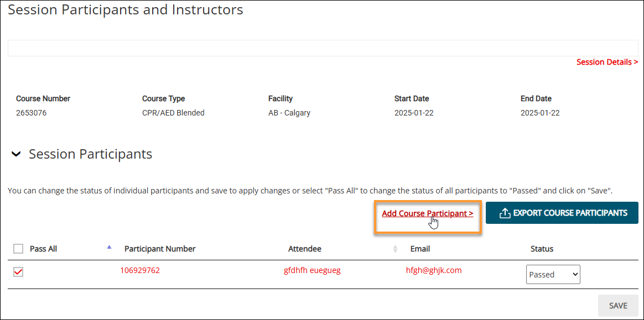Collapse the Session Participants section chevron
This screenshot has height=320, width=644.
tap(15, 154)
